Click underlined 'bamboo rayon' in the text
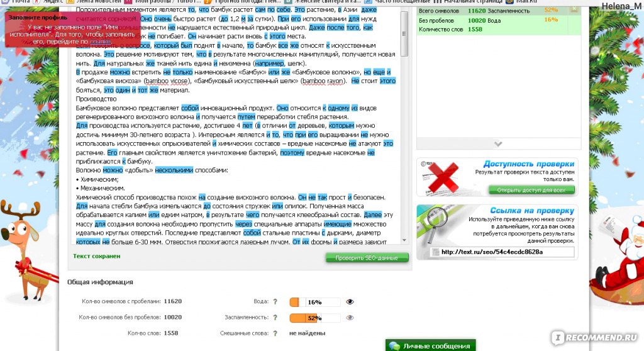This screenshot has height=351, width=644. click(x=323, y=81)
